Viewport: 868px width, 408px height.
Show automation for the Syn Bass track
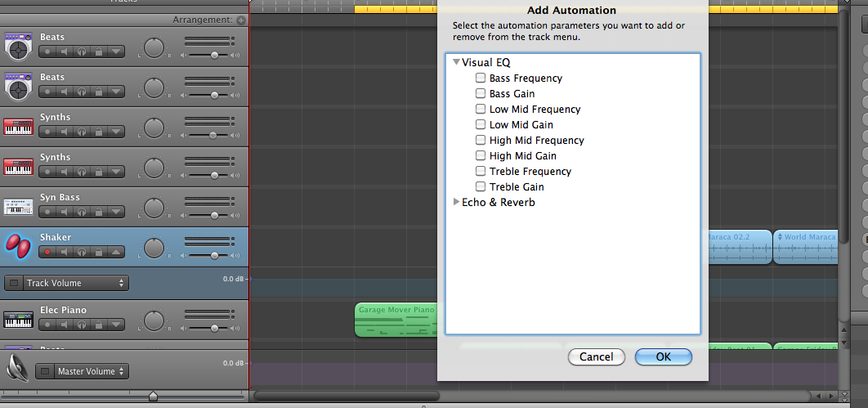coord(116,212)
